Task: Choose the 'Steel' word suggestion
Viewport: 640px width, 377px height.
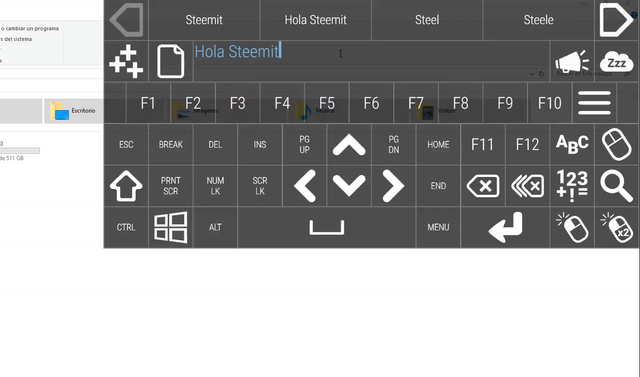Action: click(427, 20)
